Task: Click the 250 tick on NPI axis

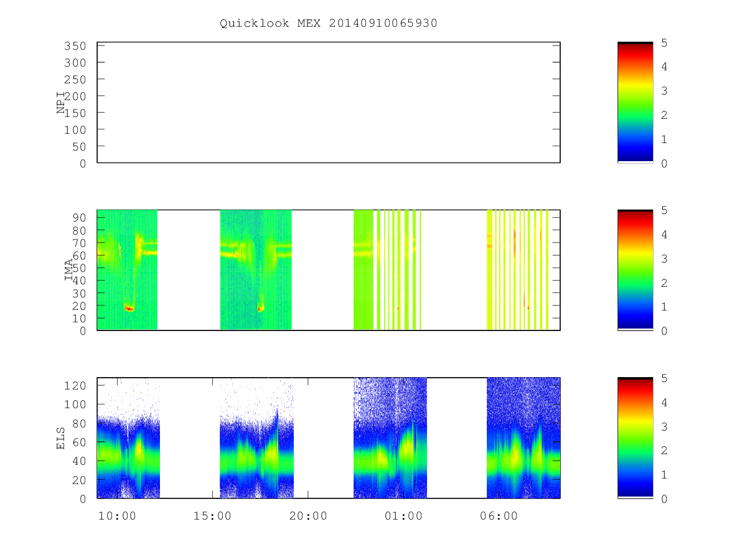Action: coord(75,80)
